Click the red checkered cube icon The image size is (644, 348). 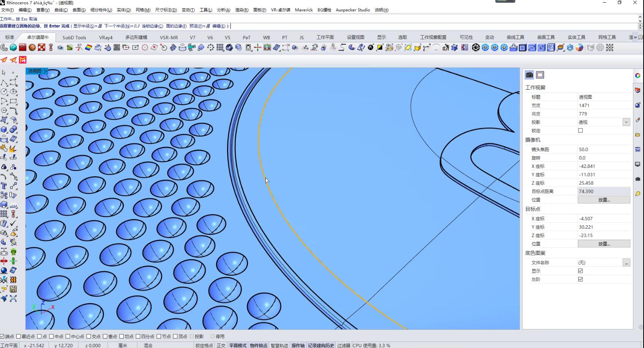(x=41, y=47)
